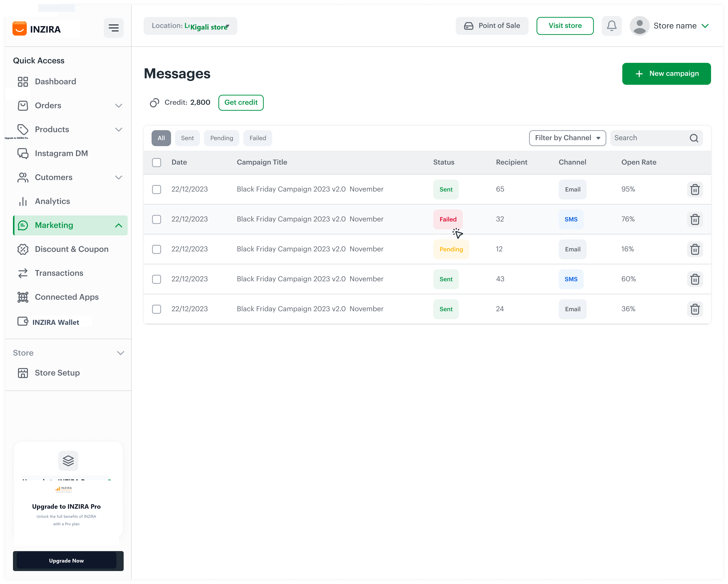Check the row with 36% open rate
Viewport: 728px width, 584px height.
tap(156, 309)
